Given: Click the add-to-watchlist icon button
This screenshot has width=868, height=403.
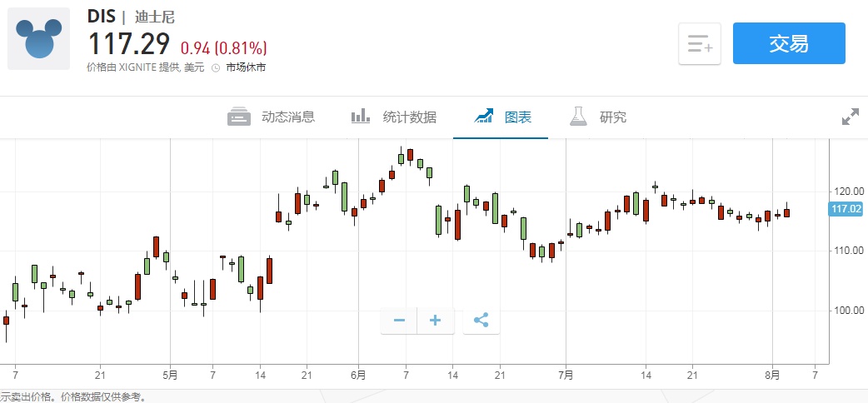Looking at the screenshot, I should (x=700, y=44).
